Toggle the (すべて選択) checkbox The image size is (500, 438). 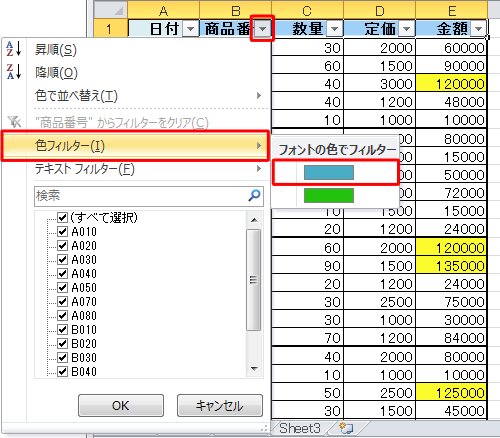[62, 217]
